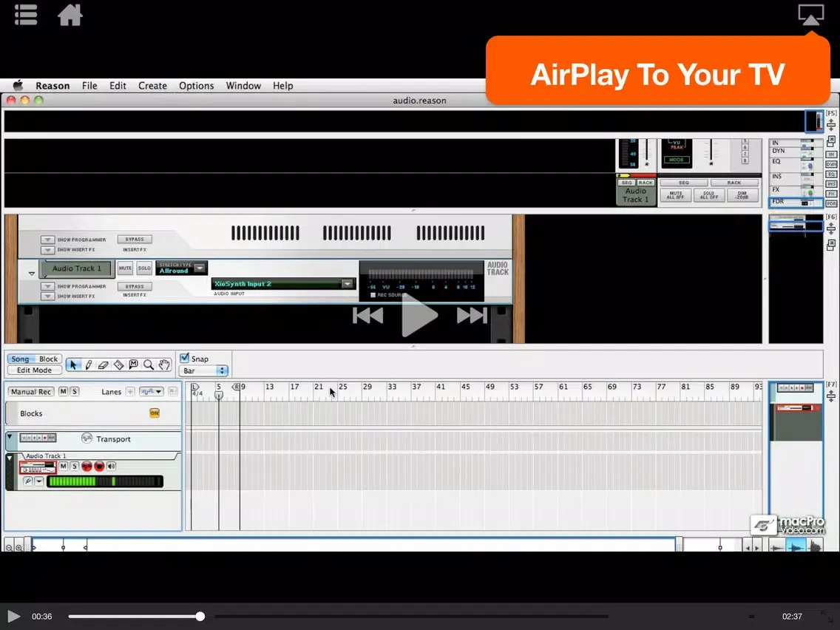Click the mixer maximize arrows icon

831,125
